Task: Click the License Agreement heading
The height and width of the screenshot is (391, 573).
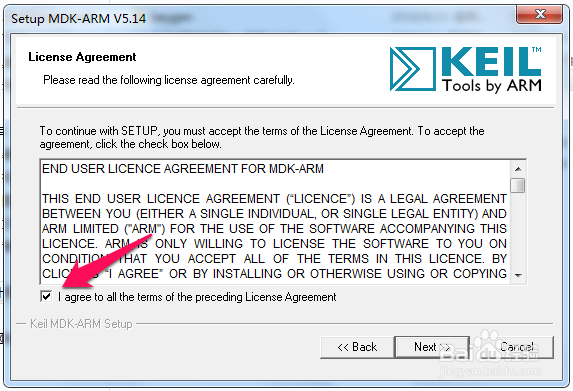Action: click(x=82, y=57)
